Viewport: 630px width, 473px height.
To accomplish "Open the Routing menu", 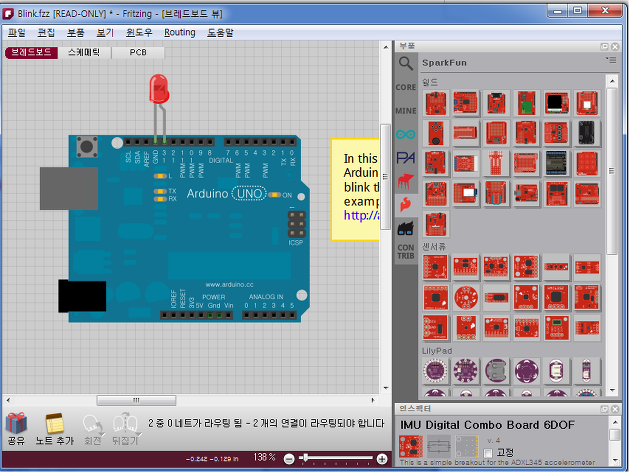I will pos(180,33).
